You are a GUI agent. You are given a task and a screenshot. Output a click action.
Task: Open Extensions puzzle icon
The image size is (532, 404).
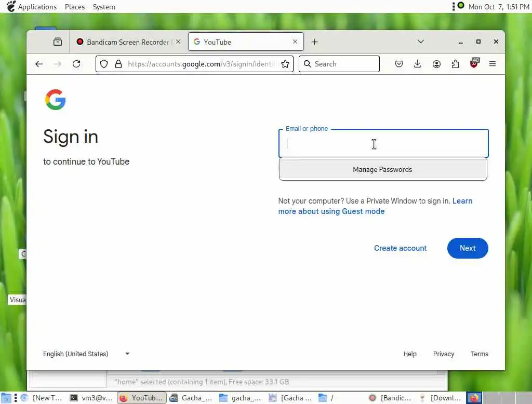click(455, 64)
